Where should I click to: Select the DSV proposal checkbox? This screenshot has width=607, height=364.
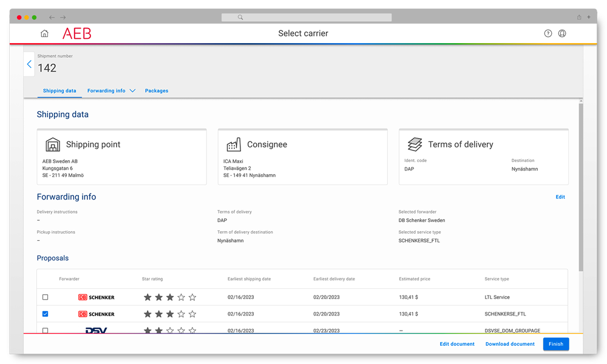point(46,331)
